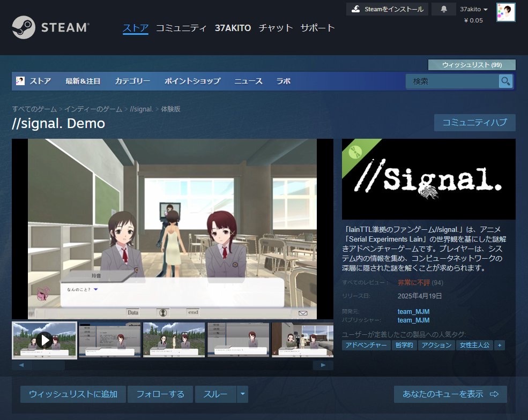Click the plus icon to add a tag
This screenshot has height=420, width=528.
[x=500, y=345]
